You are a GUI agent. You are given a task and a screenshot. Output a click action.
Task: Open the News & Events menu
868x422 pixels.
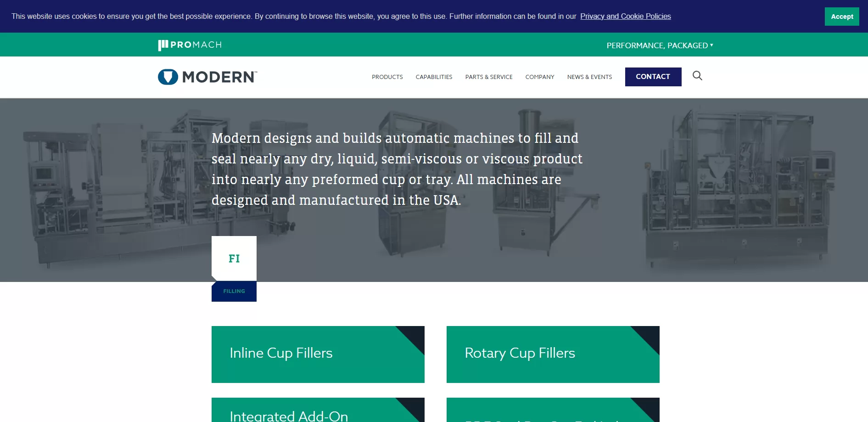(589, 77)
